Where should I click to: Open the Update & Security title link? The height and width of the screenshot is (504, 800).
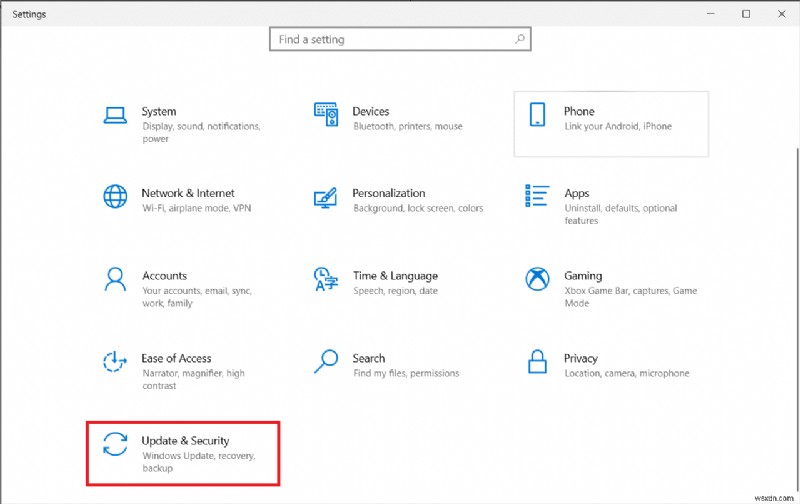[186, 440]
